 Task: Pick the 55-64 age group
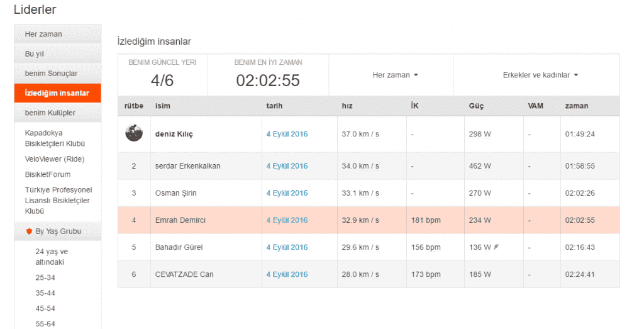click(x=45, y=324)
